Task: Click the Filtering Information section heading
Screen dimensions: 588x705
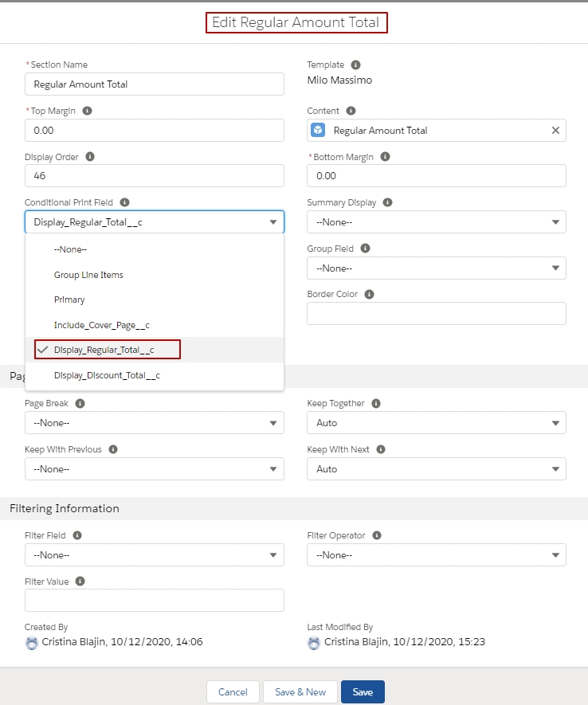Action: (65, 508)
